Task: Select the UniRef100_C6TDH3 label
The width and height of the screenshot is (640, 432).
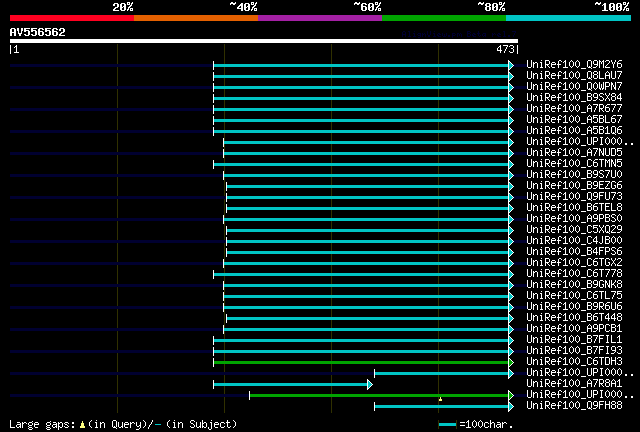Action: click(x=574, y=362)
